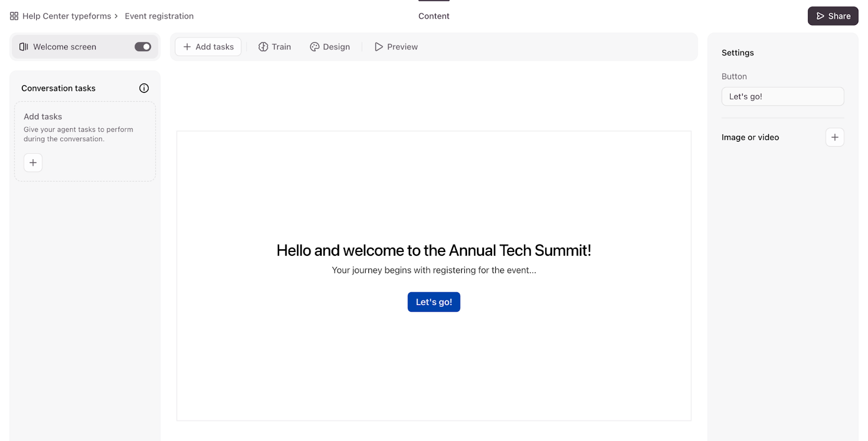Click the workspace grid icon in breadcrumb

pyautogui.click(x=14, y=16)
